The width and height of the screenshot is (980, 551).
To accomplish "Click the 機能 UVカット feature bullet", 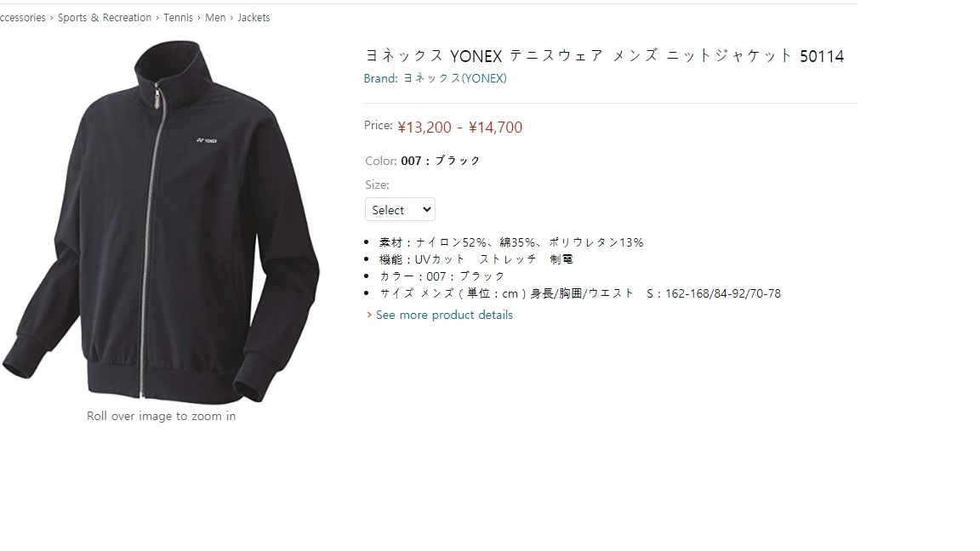I will point(476,259).
